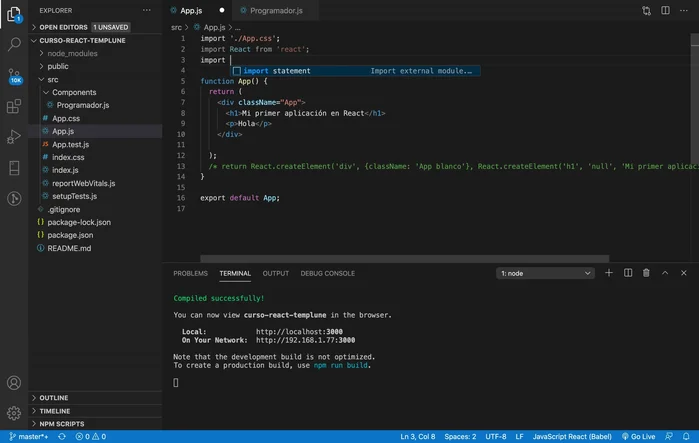Open reportWebVitals.js in the file tree
The width and height of the screenshot is (699, 443).
95,183
